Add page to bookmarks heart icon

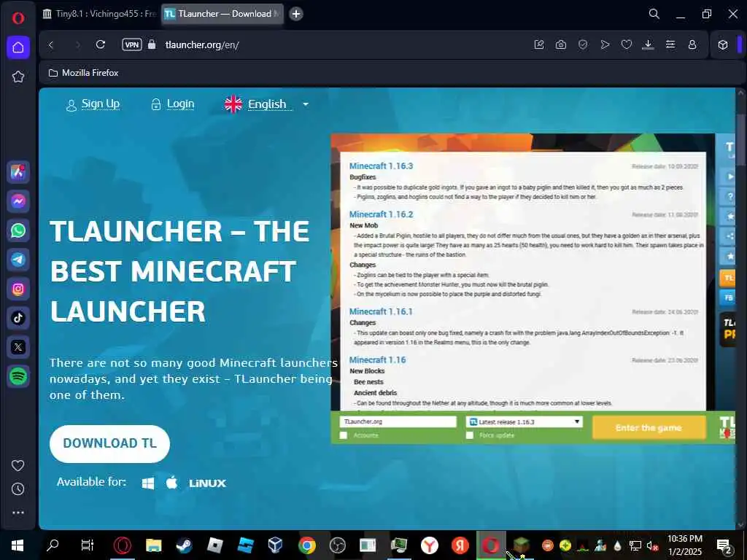[627, 44]
